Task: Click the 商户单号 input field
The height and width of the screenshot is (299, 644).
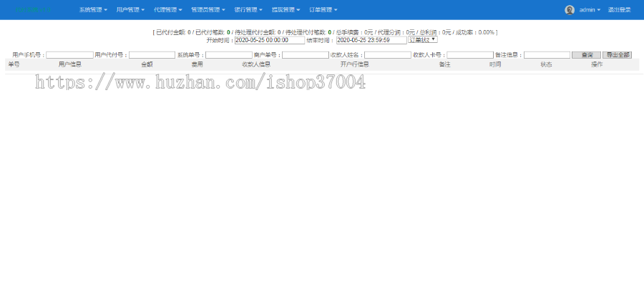Action: [x=306, y=55]
